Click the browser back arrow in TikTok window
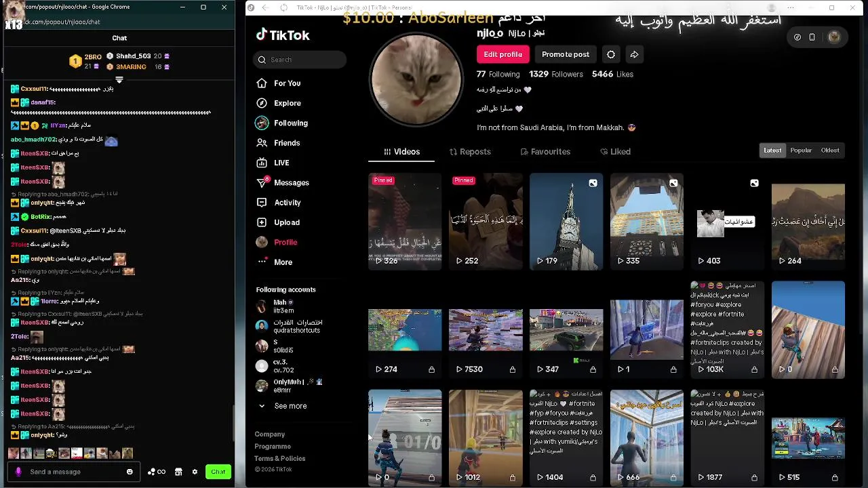This screenshot has height=488, width=868. 265,7
